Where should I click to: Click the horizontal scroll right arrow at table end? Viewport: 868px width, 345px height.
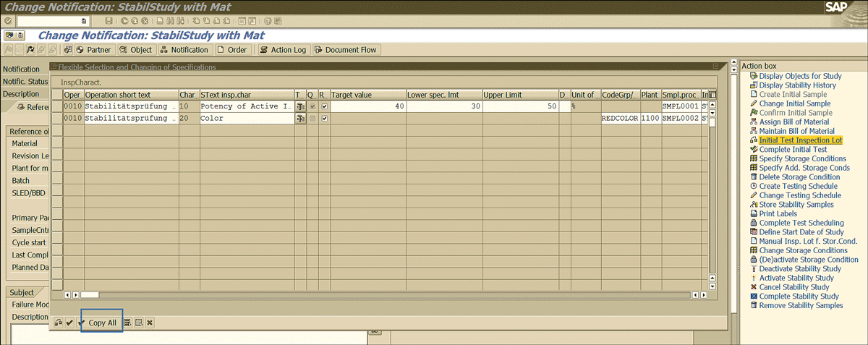point(703,294)
